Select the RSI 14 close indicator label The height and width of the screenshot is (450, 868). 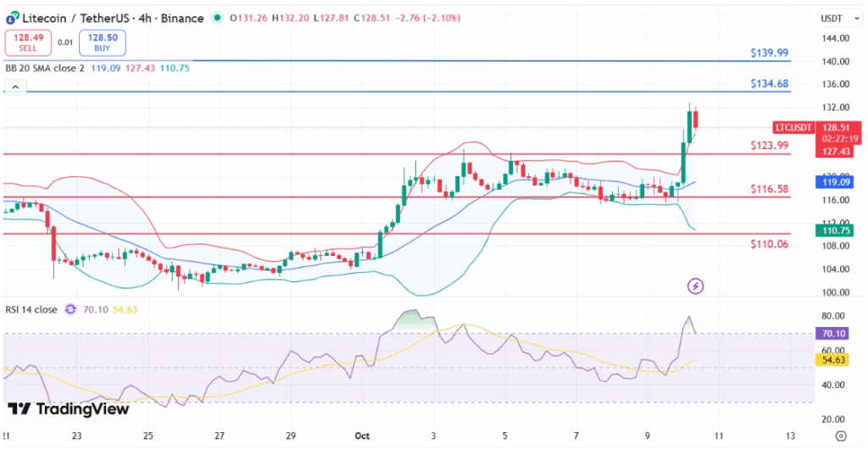point(31,310)
